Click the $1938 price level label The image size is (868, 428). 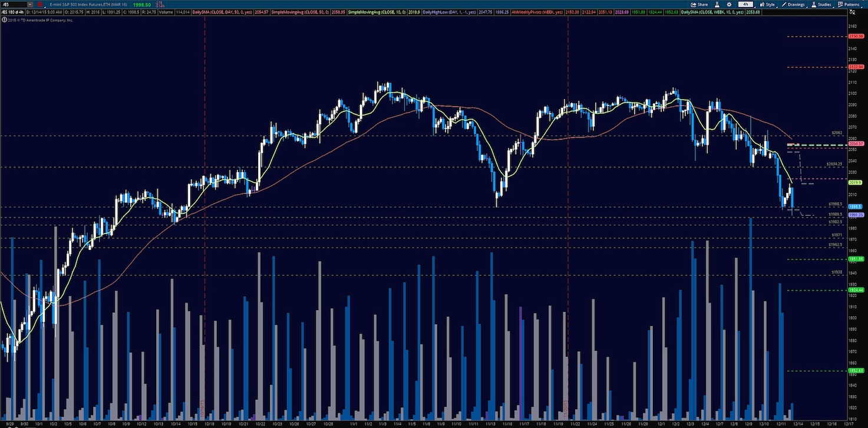tap(837, 272)
